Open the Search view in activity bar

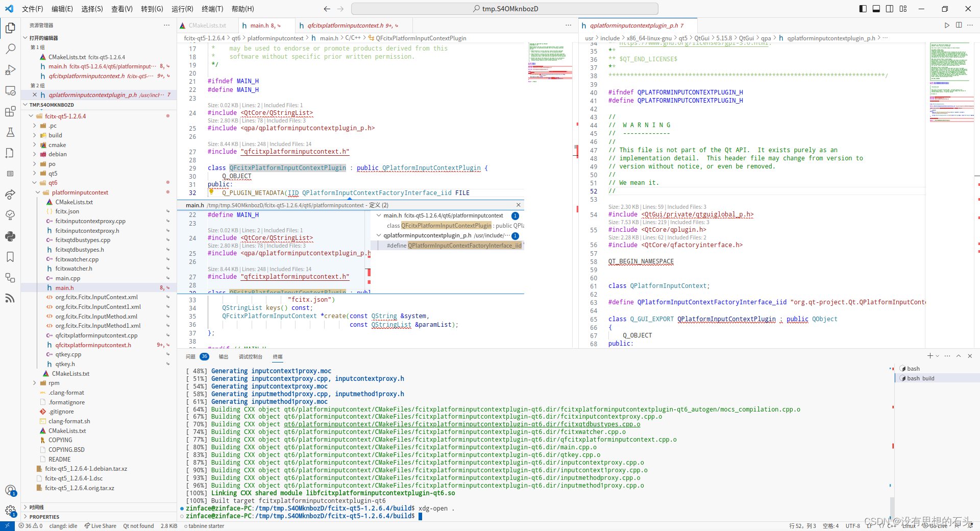pyautogui.click(x=10, y=49)
